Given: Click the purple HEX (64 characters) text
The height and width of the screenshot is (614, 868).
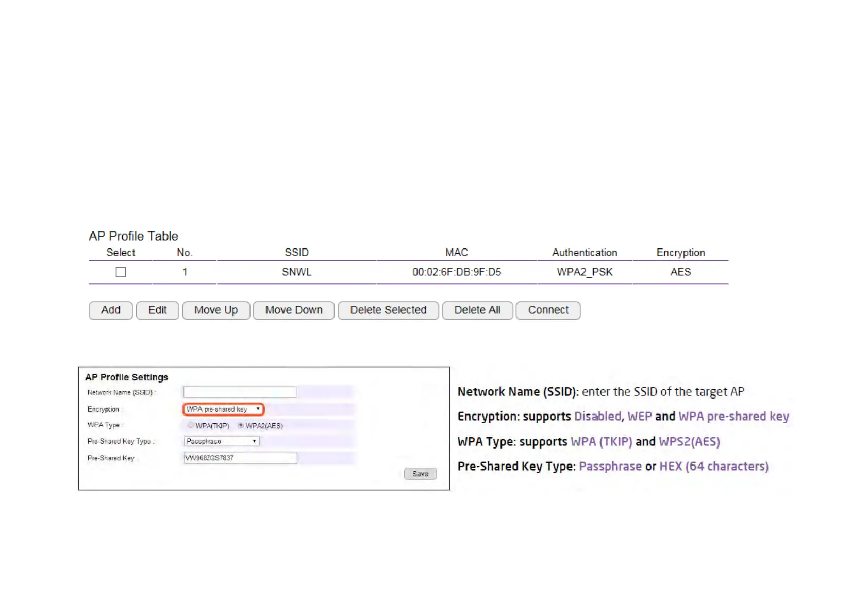Looking at the screenshot, I should tap(714, 467).
